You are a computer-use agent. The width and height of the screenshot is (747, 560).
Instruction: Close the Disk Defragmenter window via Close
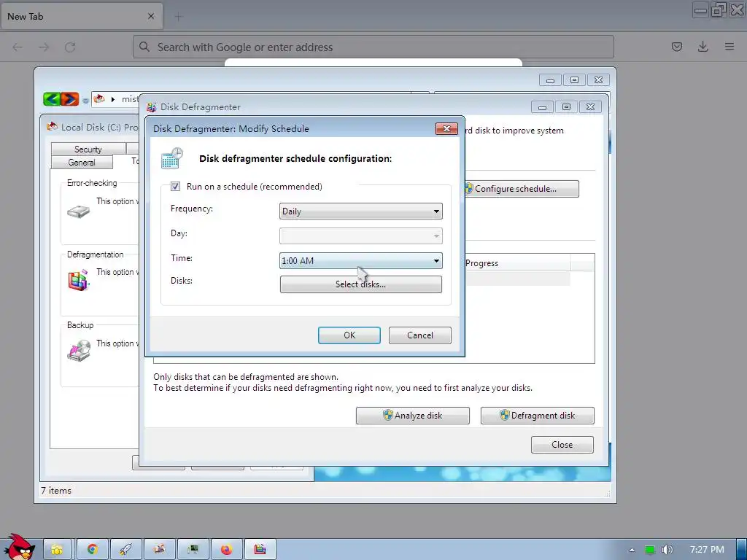tap(562, 445)
